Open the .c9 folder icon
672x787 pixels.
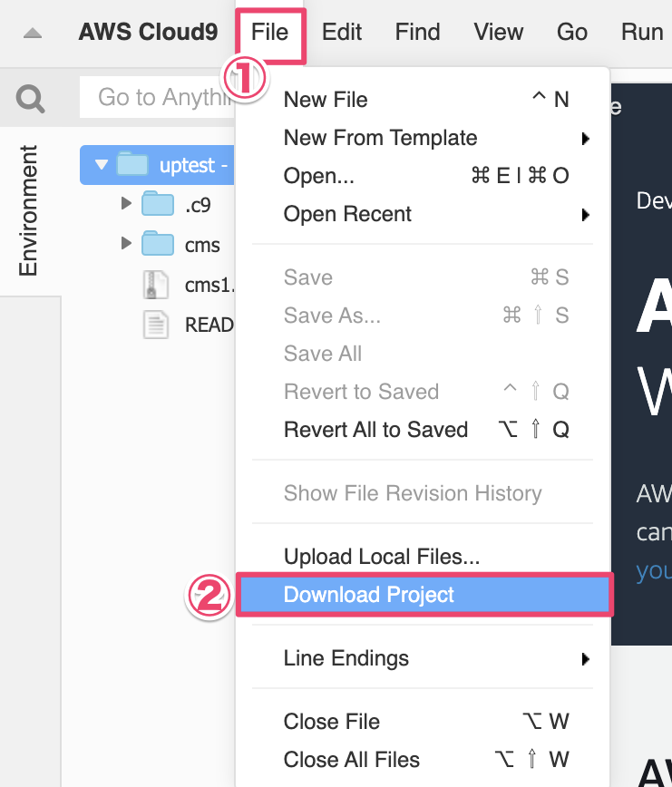tap(158, 204)
